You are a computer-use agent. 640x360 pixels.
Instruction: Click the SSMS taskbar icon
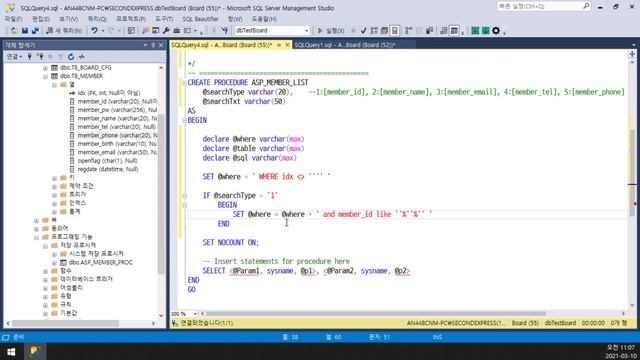(x=35, y=351)
